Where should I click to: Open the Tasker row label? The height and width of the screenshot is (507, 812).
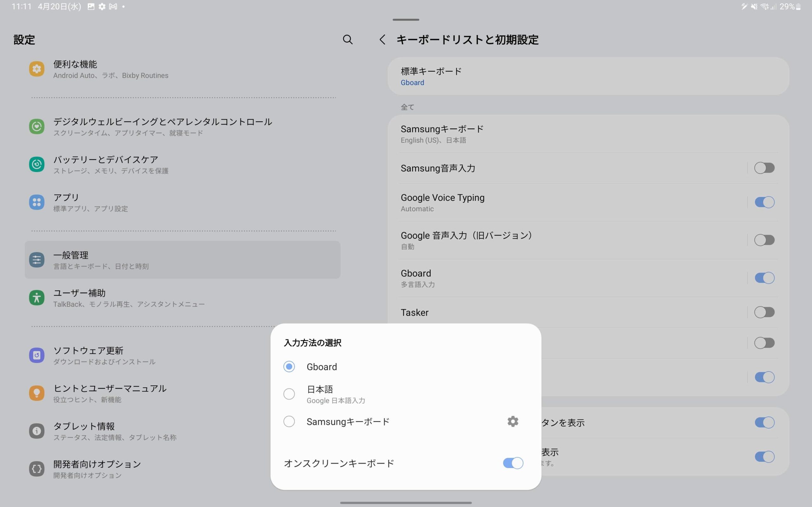pyautogui.click(x=415, y=312)
